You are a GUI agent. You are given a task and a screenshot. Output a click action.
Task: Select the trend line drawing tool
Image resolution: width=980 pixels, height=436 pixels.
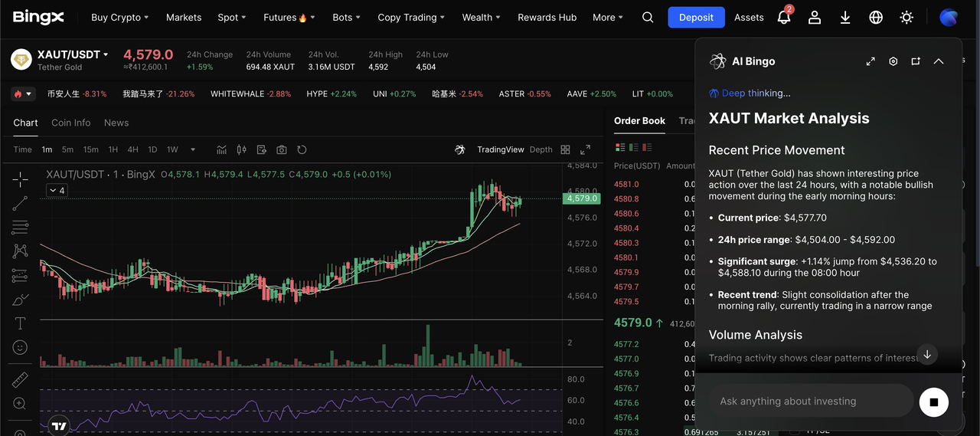coord(20,203)
